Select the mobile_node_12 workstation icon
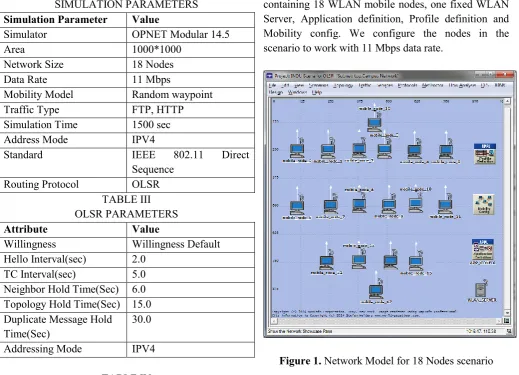This screenshot has width=519, height=375. pyautogui.click(x=326, y=262)
